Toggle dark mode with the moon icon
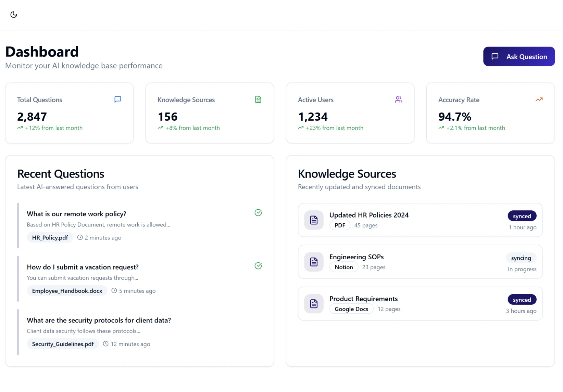This screenshot has height=392, width=563. click(14, 14)
